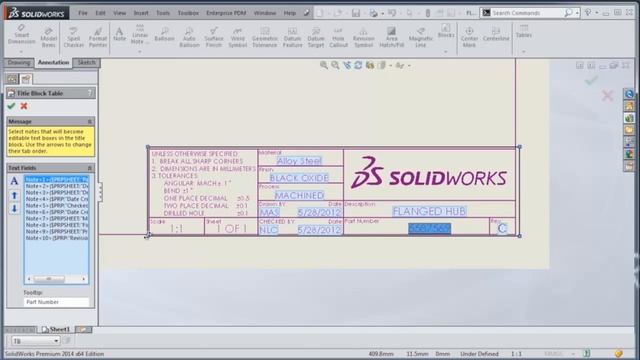Select Note<1> in Text Fields list
The width and height of the screenshot is (640, 360).
[x=57, y=179]
